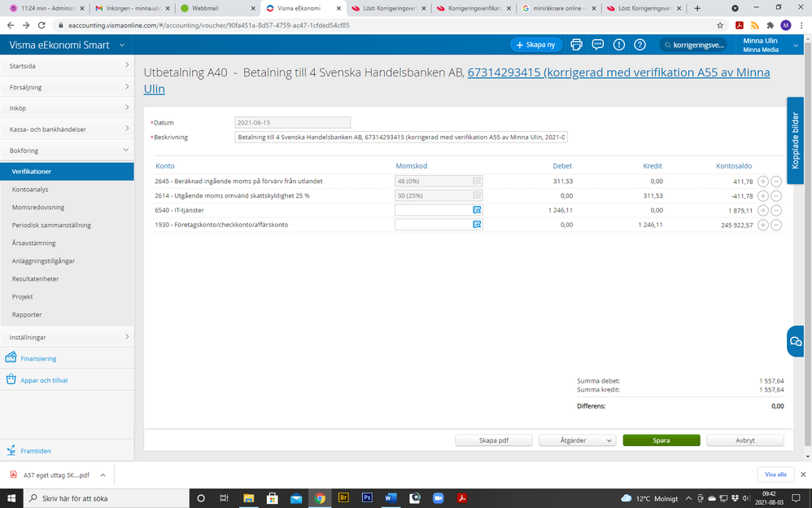Remove the 1930 Företagskonto row
This screenshot has width=812, height=508.
(775, 225)
